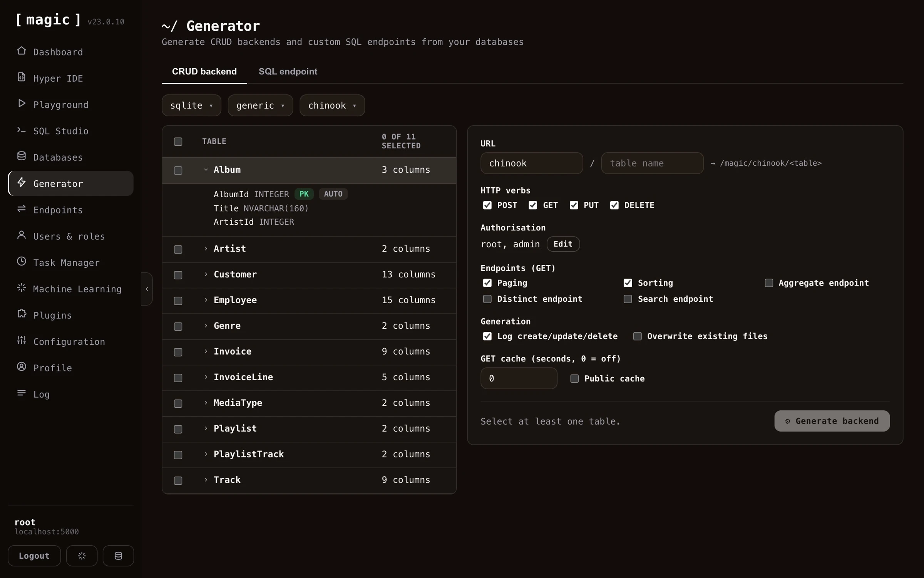This screenshot has height=578, width=924.
Task: Select the CRUD backend tab
Action: tap(204, 72)
